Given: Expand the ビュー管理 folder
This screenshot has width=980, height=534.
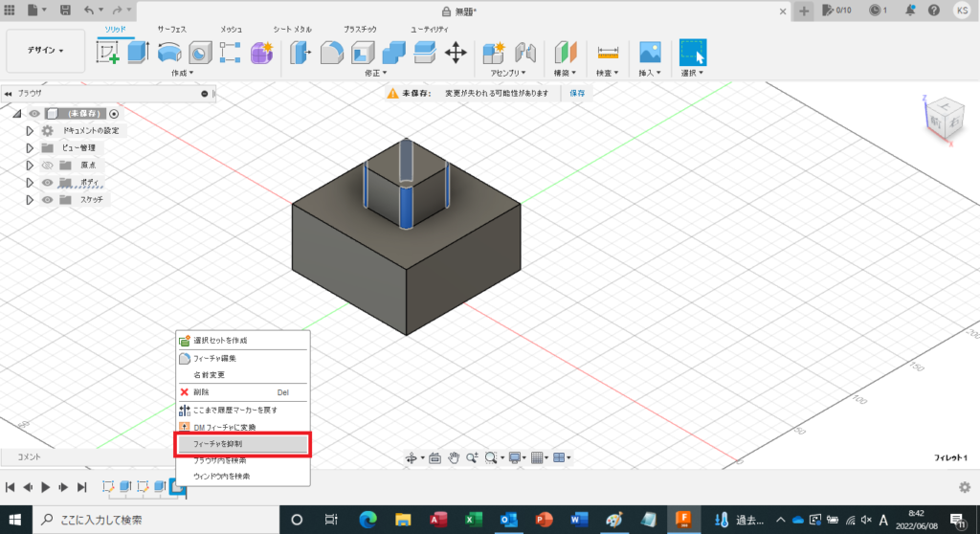Looking at the screenshot, I should tap(30, 148).
